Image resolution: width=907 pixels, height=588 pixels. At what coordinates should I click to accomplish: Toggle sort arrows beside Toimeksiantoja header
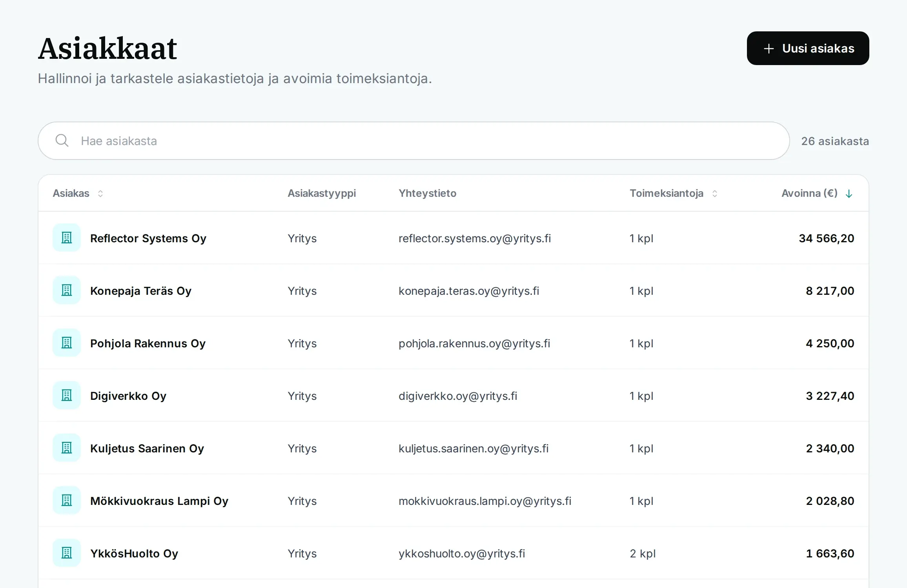715,194
